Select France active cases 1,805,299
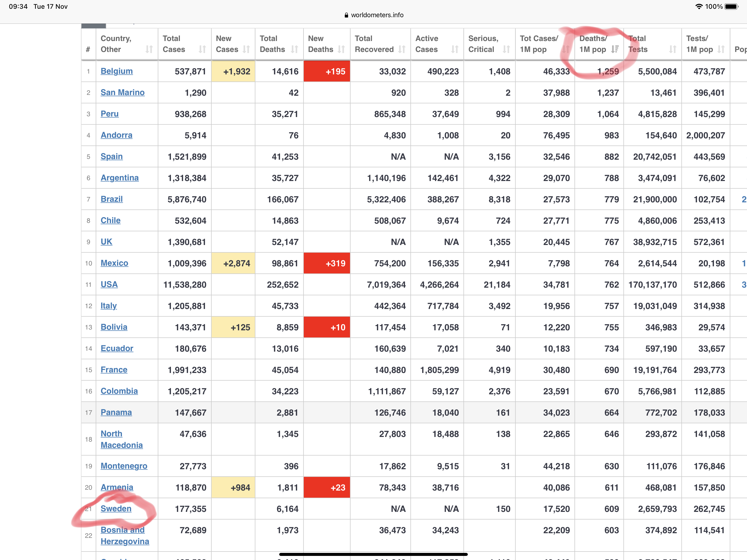The height and width of the screenshot is (560, 747). 439,370
